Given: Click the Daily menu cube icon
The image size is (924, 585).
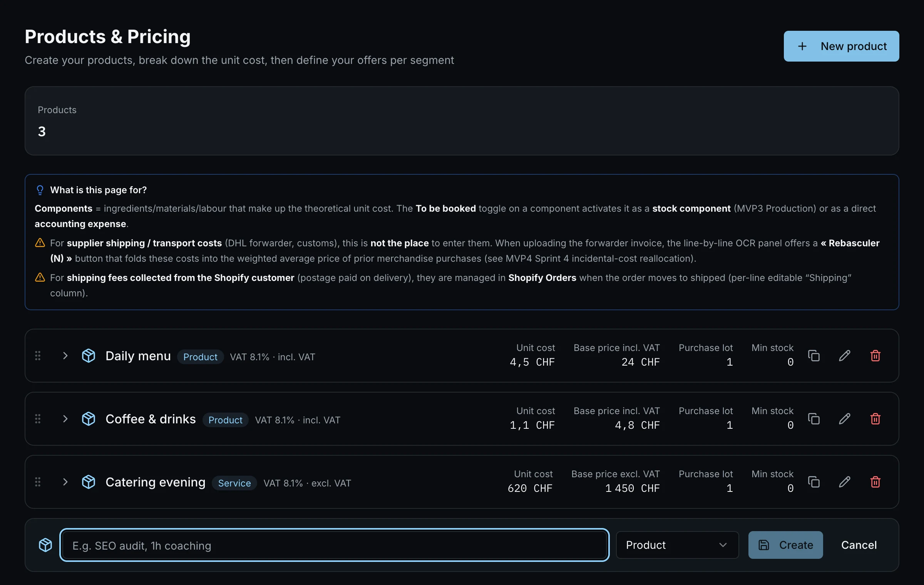Looking at the screenshot, I should (89, 356).
